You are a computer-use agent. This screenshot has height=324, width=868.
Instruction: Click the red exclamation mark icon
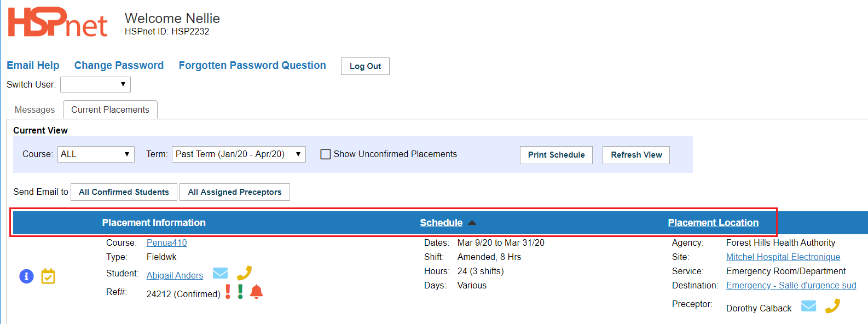coord(228,292)
